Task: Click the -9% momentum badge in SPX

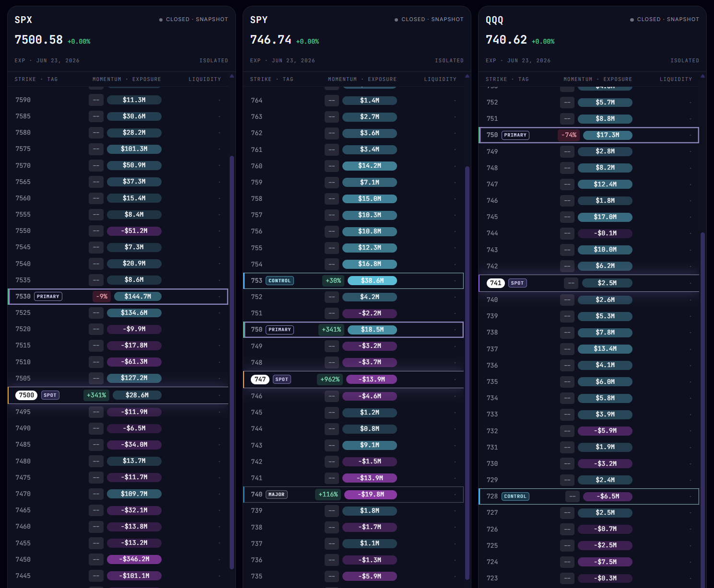Action: 102,297
